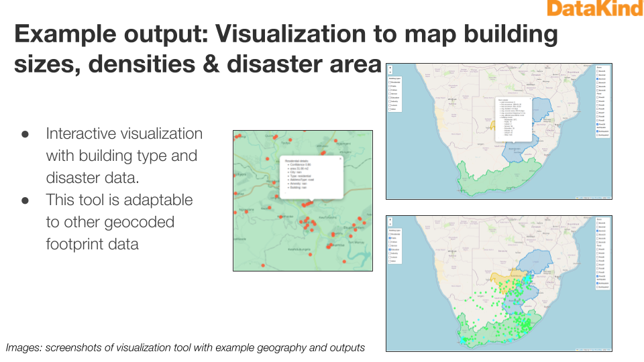Uncheck Education building type in lower map
This screenshot has height=362, width=644.
point(390,249)
